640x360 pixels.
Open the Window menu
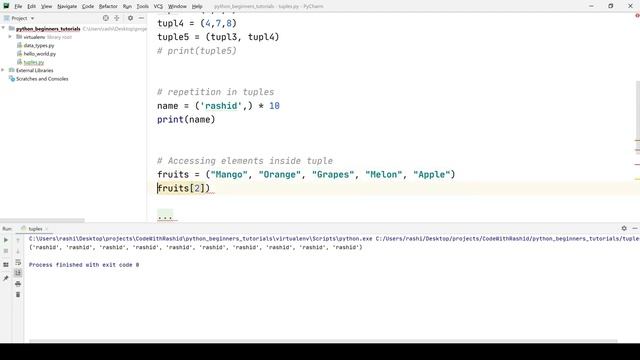[177, 6]
